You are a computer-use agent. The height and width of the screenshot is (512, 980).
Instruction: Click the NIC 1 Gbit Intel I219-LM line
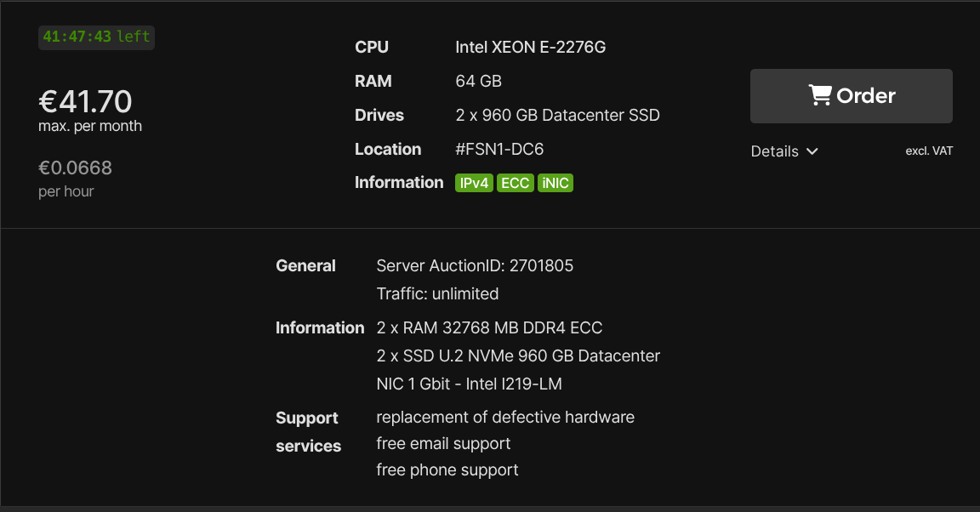(469, 384)
